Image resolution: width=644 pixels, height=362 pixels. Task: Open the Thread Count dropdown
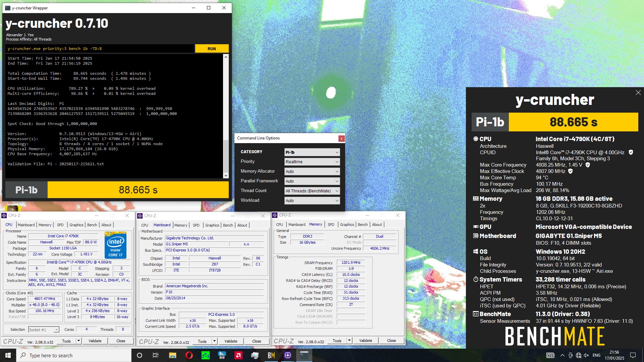click(x=312, y=191)
